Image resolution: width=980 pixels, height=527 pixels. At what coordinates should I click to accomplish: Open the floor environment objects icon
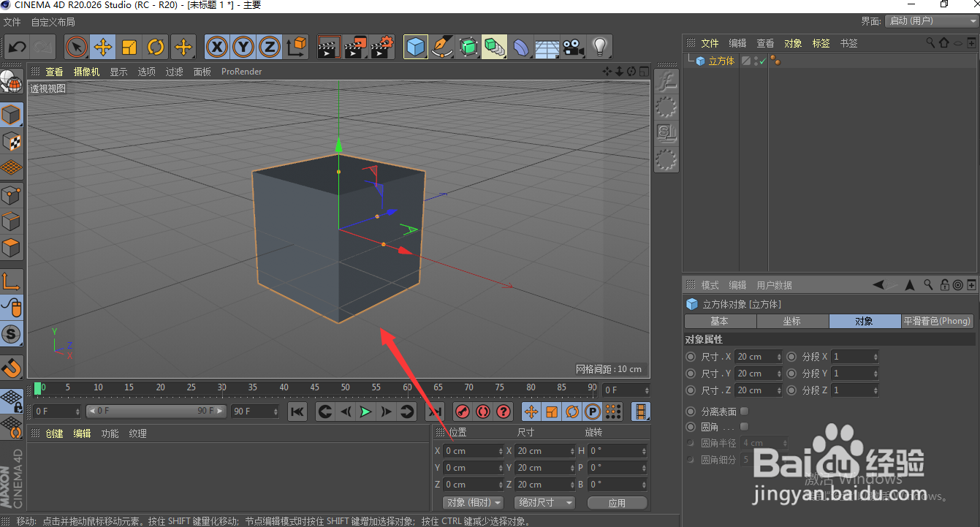547,48
